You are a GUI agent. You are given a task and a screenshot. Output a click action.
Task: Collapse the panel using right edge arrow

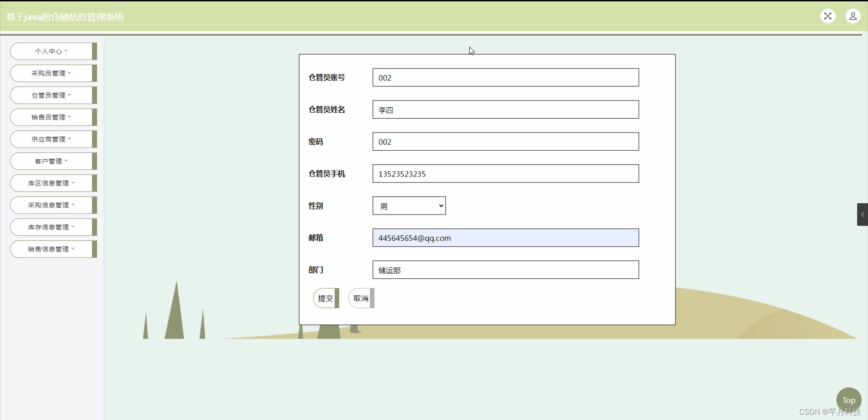pos(863,215)
